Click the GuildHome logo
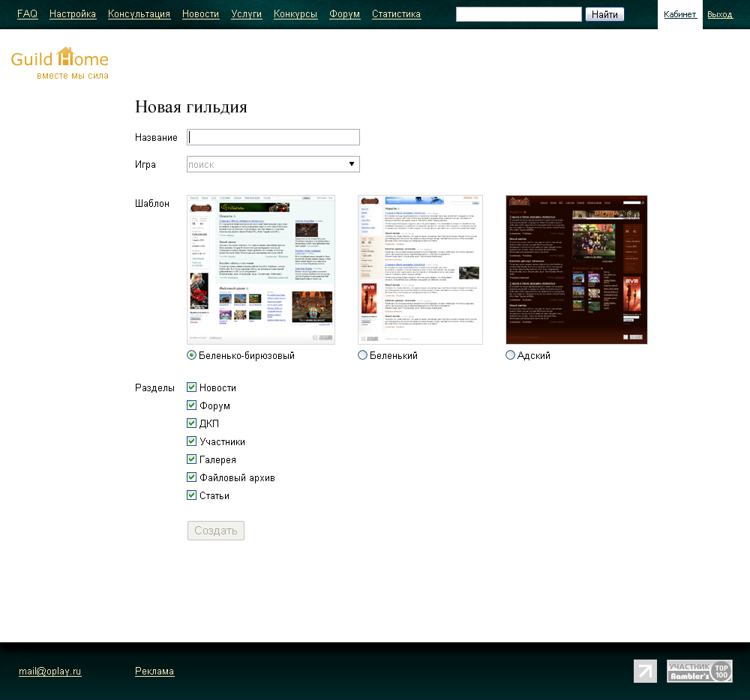 pos(60,63)
